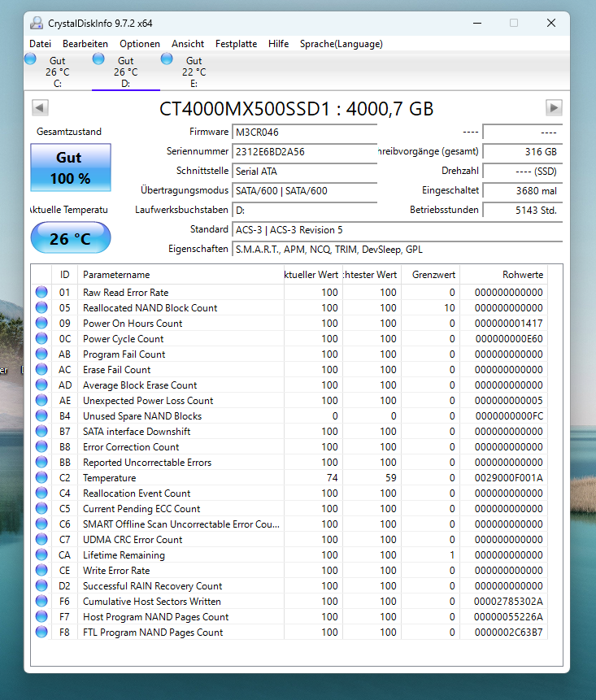Click status orb for Unused Spare NAND Blocks
596x700 pixels.
tap(41, 415)
